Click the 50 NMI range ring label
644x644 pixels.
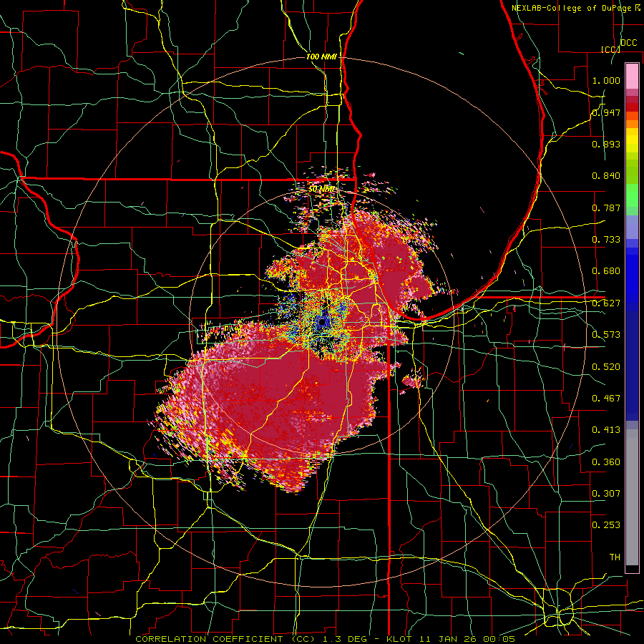pos(321,189)
